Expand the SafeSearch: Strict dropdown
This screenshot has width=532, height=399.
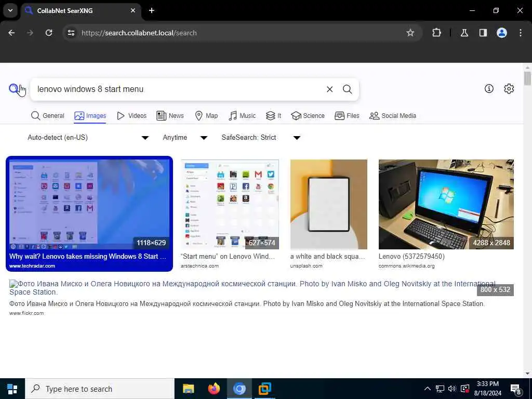(261, 137)
